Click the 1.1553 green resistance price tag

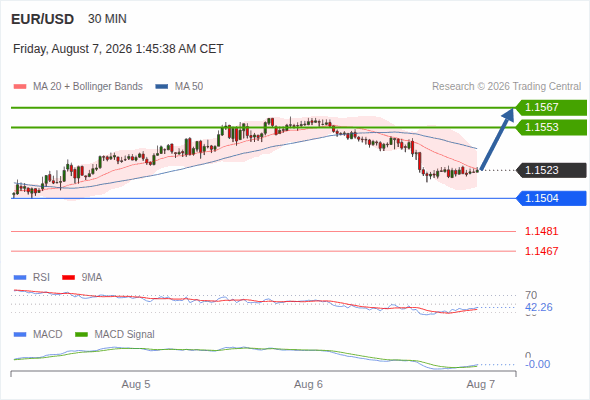(551, 128)
